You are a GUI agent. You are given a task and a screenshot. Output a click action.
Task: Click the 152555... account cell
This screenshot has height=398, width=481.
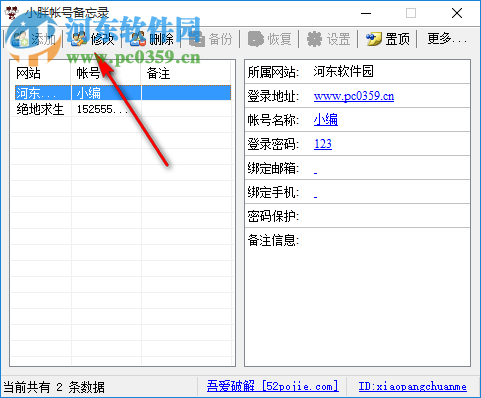pos(102,109)
